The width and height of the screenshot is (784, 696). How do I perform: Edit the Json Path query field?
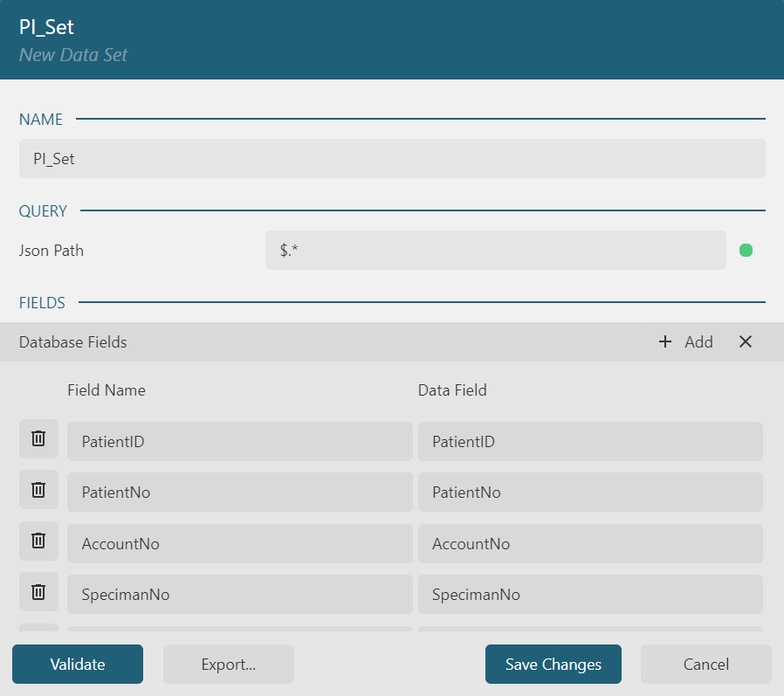tap(496, 250)
